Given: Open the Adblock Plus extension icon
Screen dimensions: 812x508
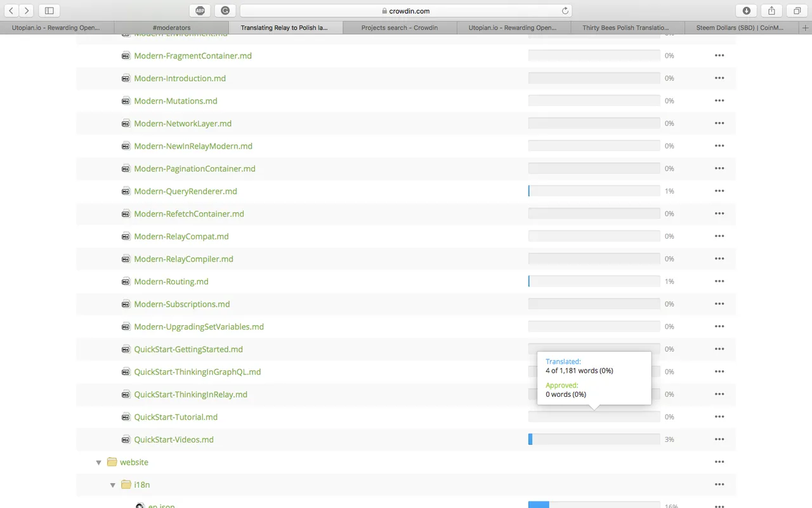Looking at the screenshot, I should (200, 11).
